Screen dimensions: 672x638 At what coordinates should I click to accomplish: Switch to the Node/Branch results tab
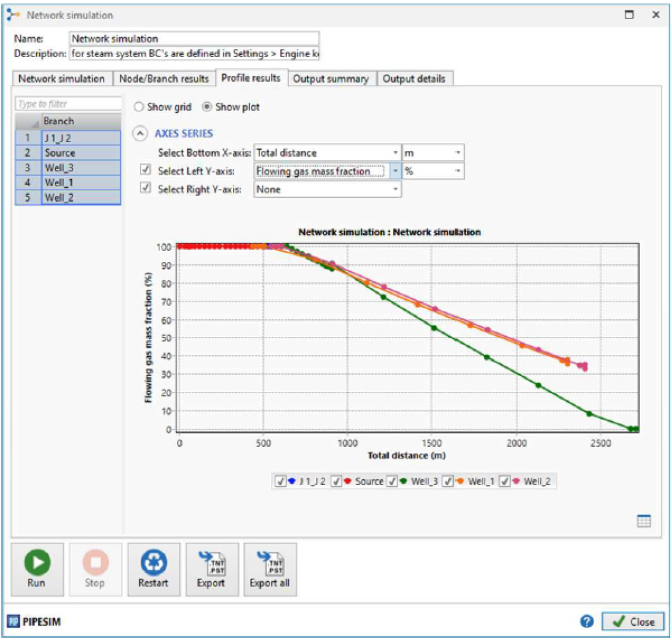pyautogui.click(x=164, y=79)
